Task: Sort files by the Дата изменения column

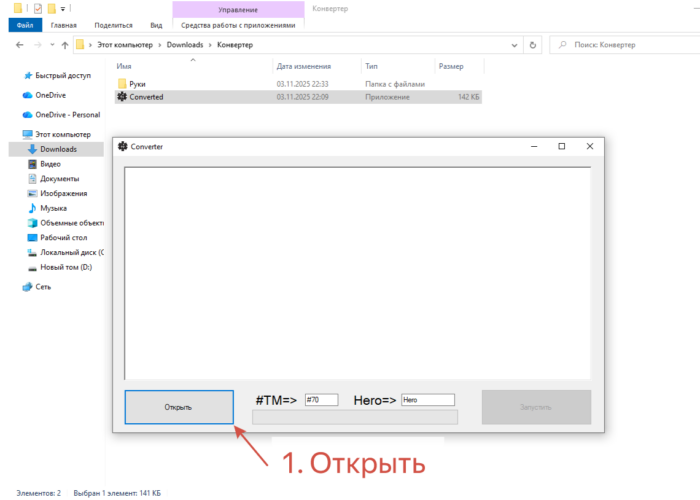Action: pos(304,66)
